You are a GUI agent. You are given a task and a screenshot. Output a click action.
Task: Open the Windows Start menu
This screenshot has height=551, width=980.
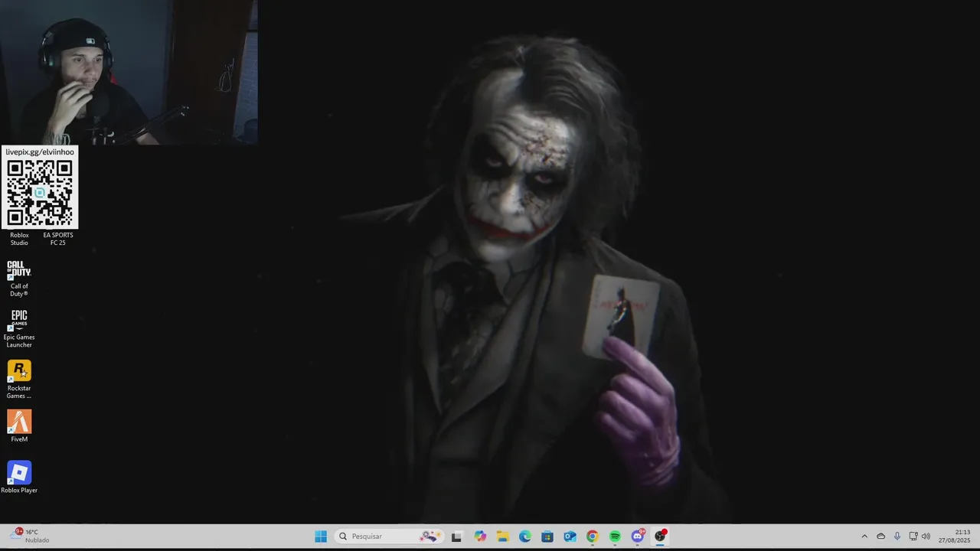point(321,536)
